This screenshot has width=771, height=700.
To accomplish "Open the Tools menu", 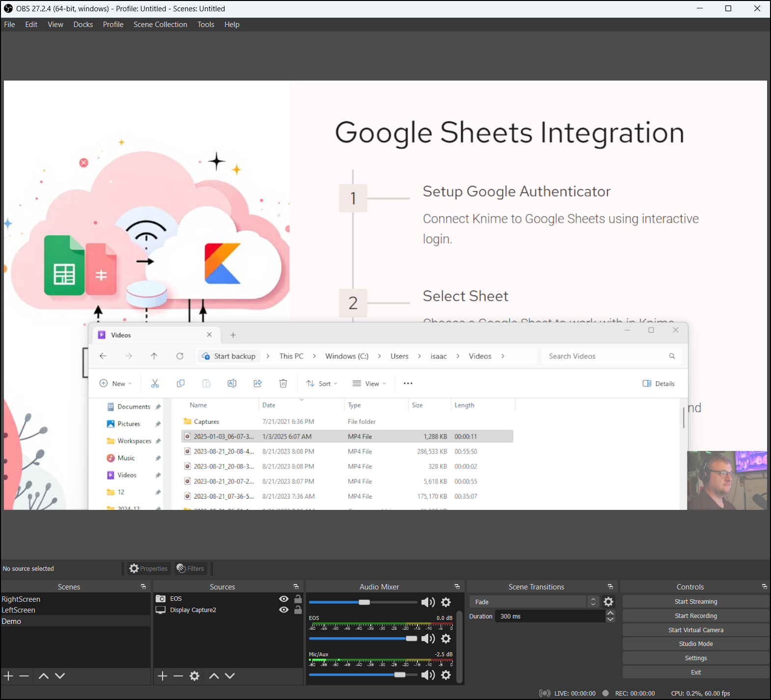I will pyautogui.click(x=206, y=25).
